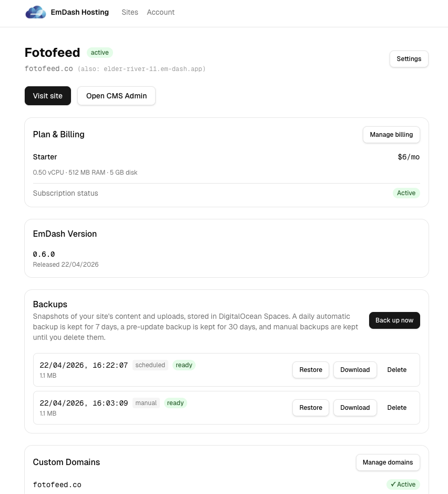Click the 'ready' badge on the manual backup
448x494 pixels.
(x=175, y=403)
